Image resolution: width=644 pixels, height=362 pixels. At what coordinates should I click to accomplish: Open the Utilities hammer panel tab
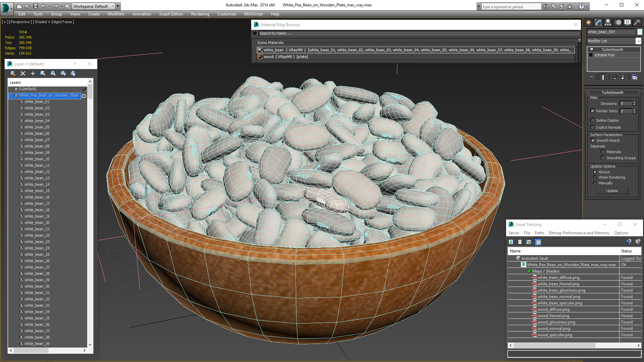pyautogui.click(x=637, y=22)
